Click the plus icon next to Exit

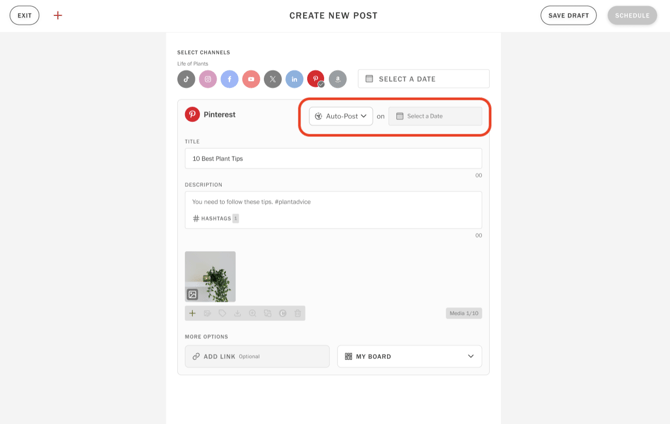tap(58, 16)
